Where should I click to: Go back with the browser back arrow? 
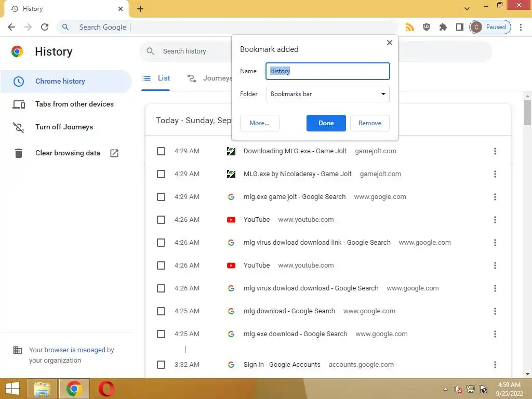pos(11,27)
